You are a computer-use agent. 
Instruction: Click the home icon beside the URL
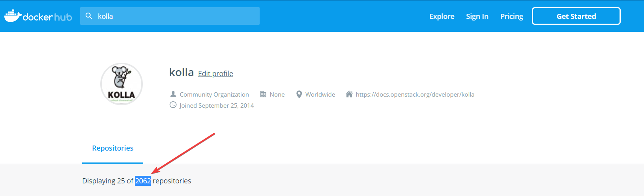pyautogui.click(x=349, y=94)
